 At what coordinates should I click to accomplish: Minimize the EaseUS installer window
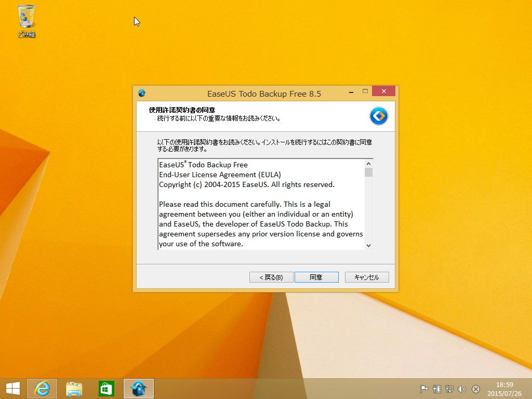[x=351, y=91]
